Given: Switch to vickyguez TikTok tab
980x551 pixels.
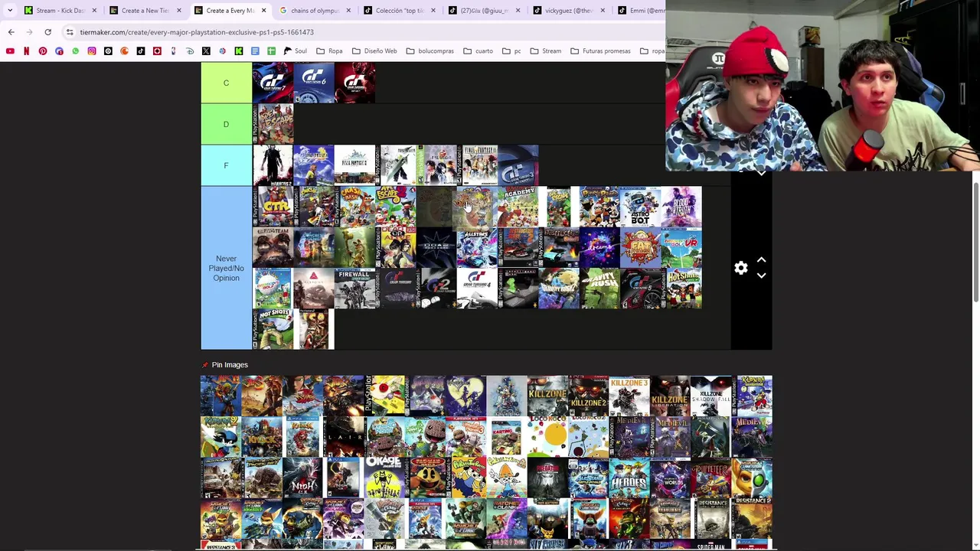Looking at the screenshot, I should click(x=568, y=11).
